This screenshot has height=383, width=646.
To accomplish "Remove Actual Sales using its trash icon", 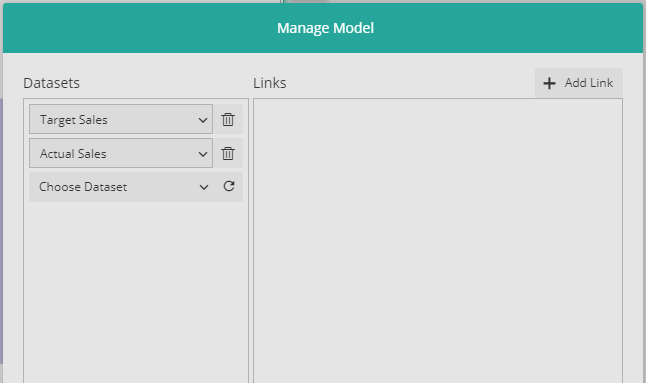I will pyautogui.click(x=228, y=154).
